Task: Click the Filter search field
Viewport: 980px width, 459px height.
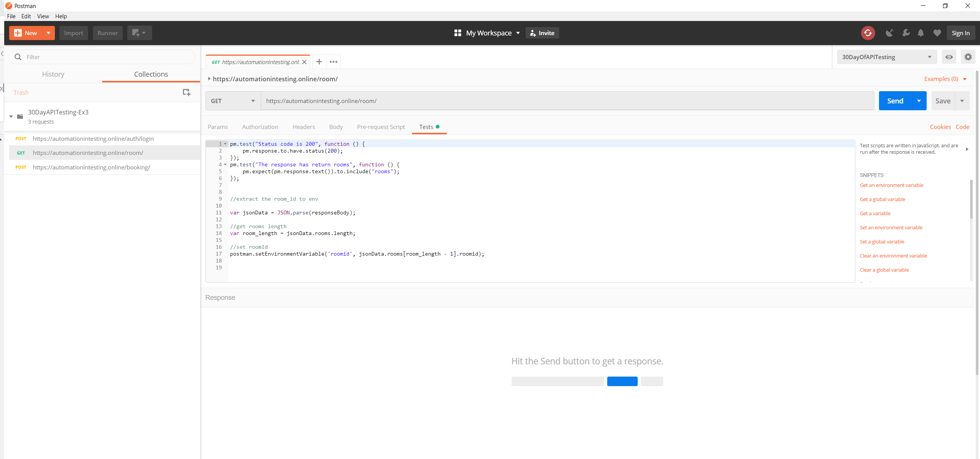Action: click(x=102, y=57)
